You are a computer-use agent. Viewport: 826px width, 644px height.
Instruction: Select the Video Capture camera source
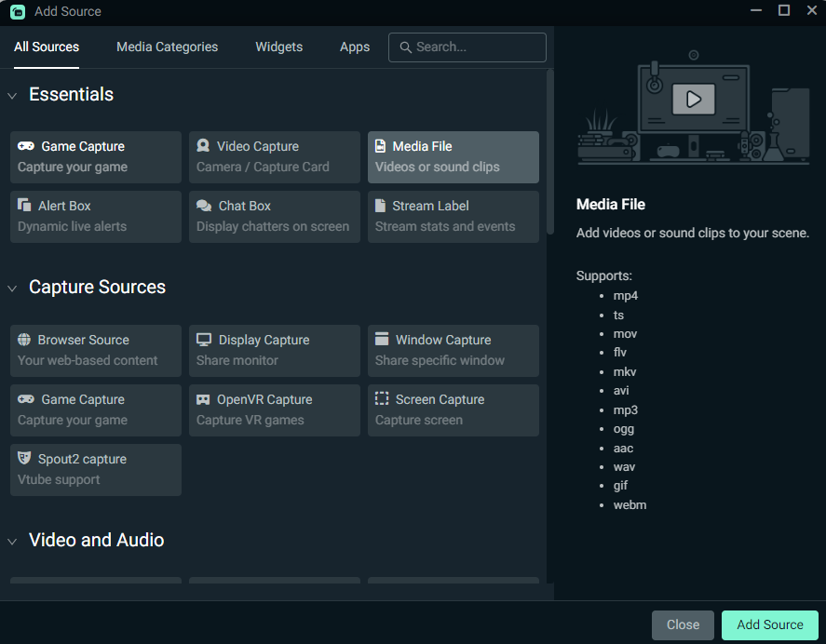[x=274, y=156]
